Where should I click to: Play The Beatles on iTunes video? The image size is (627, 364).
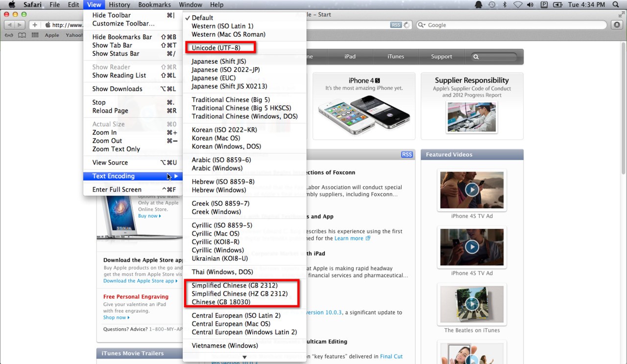(472, 304)
